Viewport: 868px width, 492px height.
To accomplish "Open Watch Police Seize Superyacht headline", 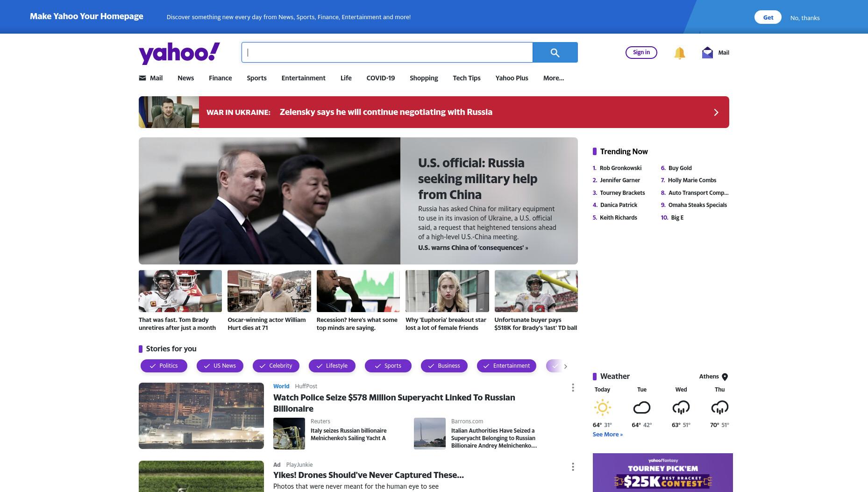I will point(394,403).
